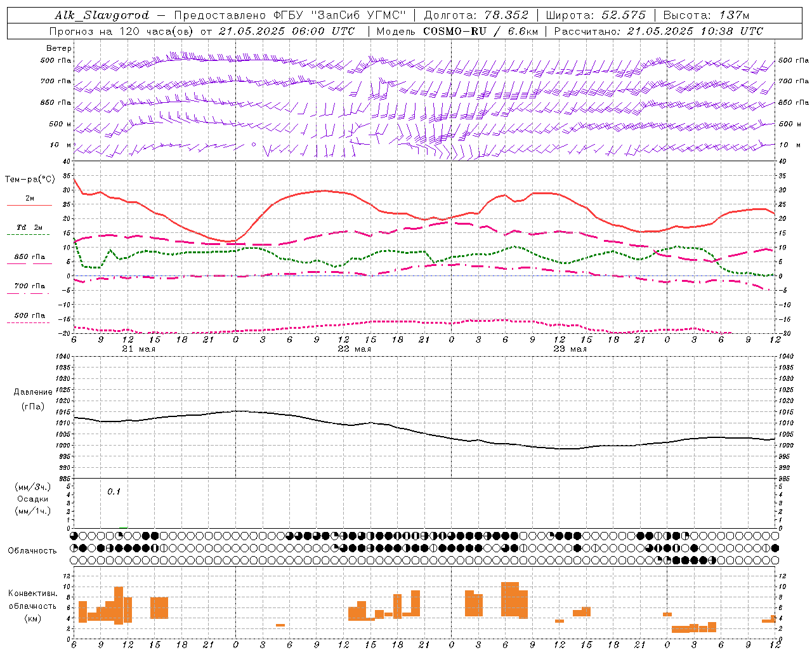
Task: Click the Ветер panel label
Action: pyautogui.click(x=59, y=48)
